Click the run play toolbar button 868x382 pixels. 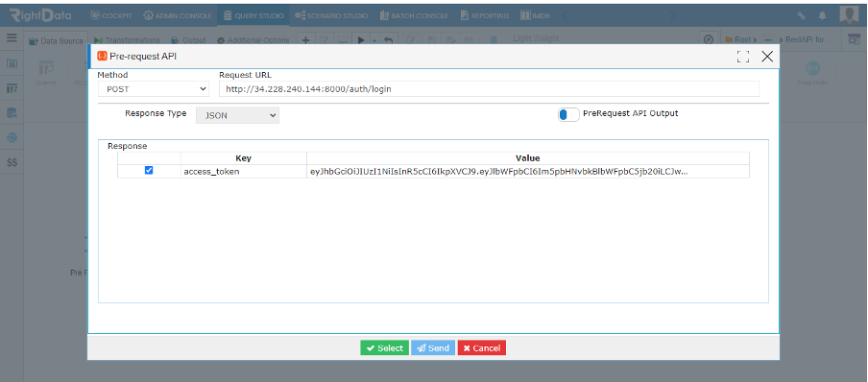pos(361,40)
